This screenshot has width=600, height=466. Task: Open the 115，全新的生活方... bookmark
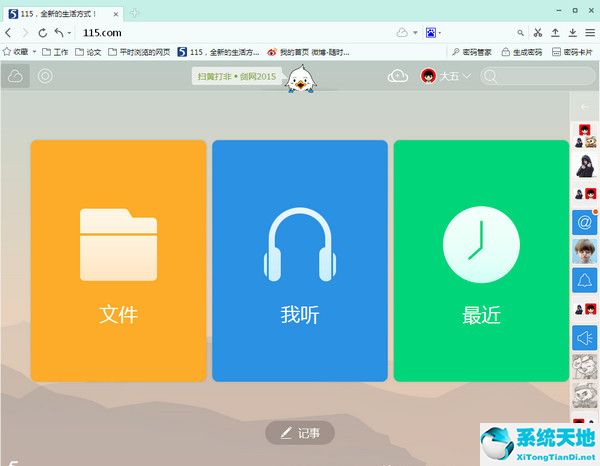(x=218, y=52)
